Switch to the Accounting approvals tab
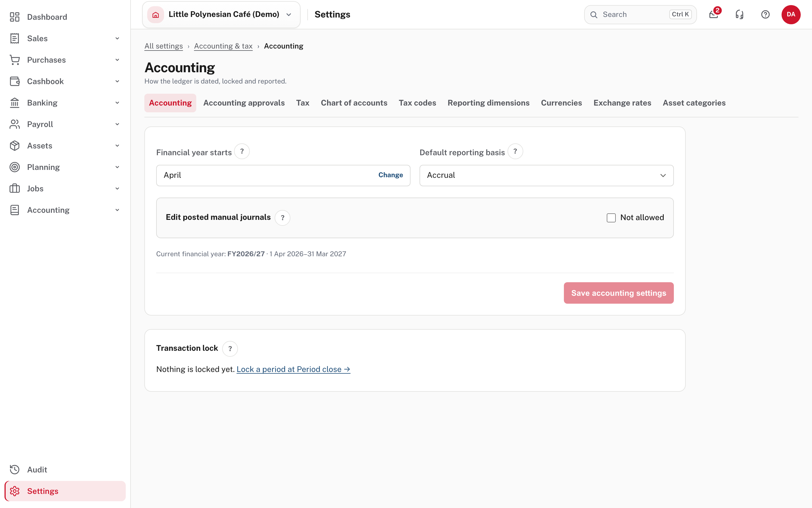This screenshot has height=508, width=812. (x=244, y=103)
